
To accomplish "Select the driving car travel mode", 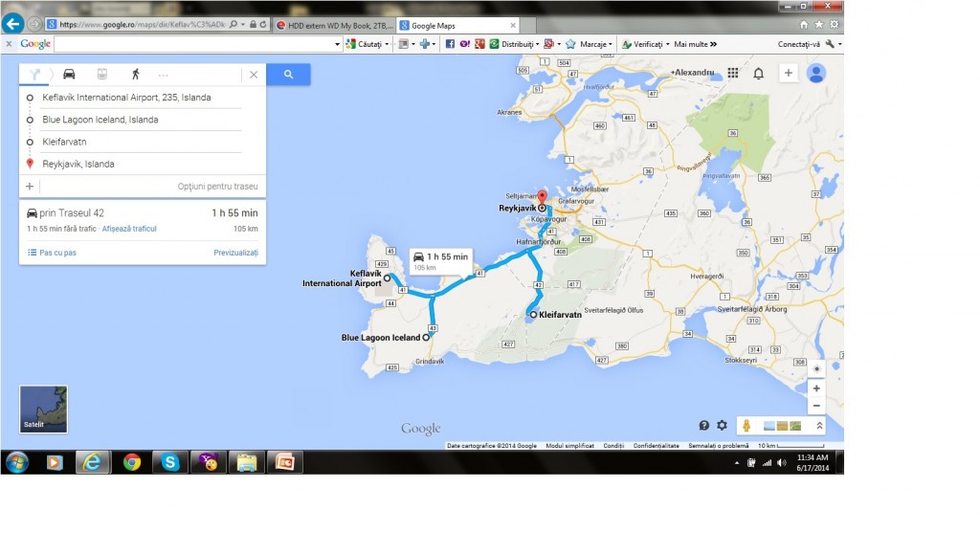I will 69,75.
